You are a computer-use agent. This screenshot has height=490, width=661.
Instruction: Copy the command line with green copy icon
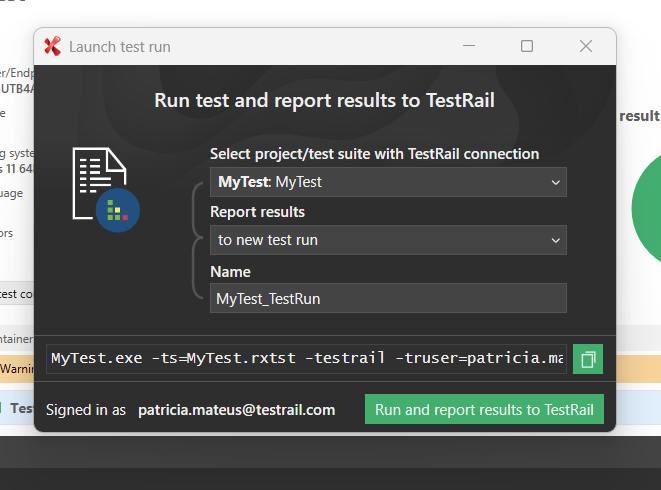coord(588,359)
